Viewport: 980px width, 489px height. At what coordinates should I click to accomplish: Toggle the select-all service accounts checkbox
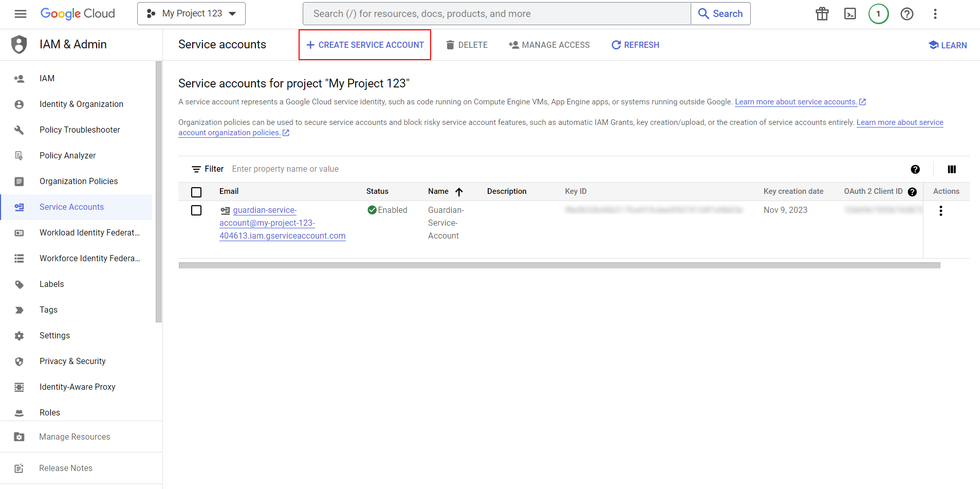[x=196, y=192]
